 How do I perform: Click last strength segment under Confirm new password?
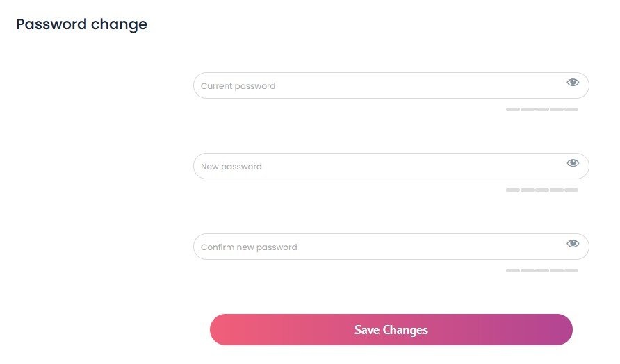[571, 270]
